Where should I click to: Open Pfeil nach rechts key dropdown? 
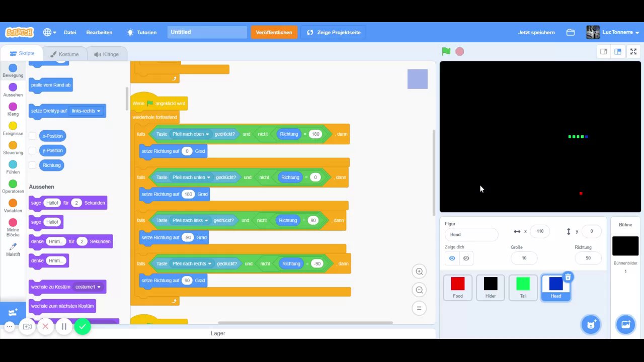[x=192, y=264]
